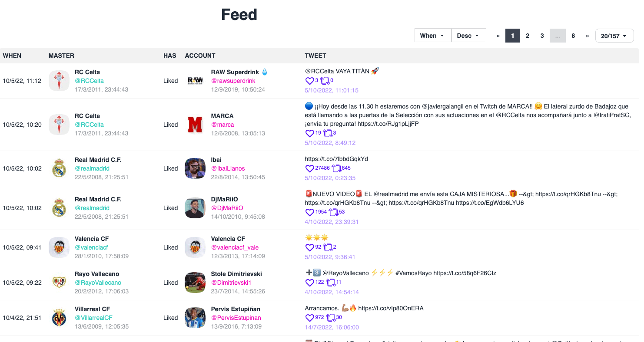
Task: Open the Desc sort order dropdown
Action: point(468,35)
